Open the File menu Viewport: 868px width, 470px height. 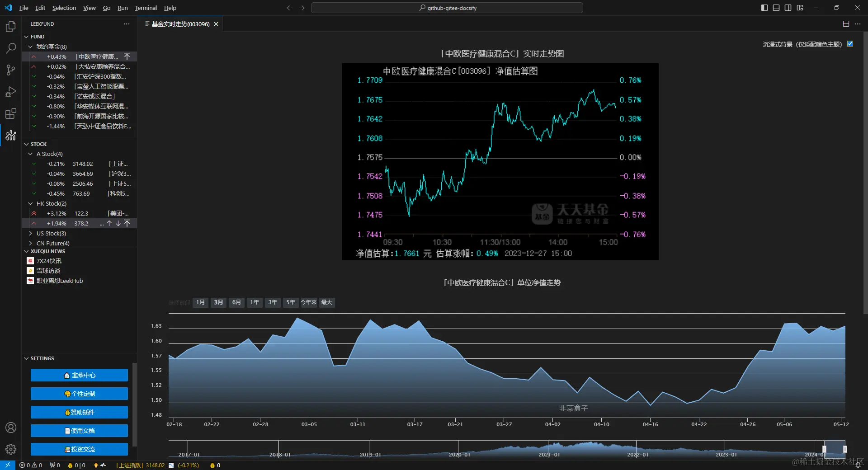pyautogui.click(x=24, y=8)
